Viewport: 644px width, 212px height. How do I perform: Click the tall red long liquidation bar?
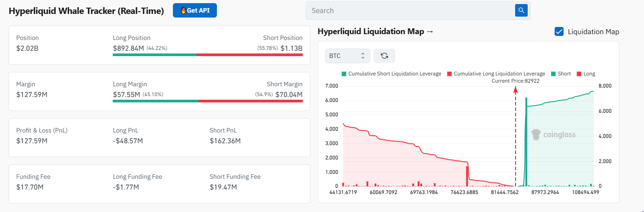(467, 176)
